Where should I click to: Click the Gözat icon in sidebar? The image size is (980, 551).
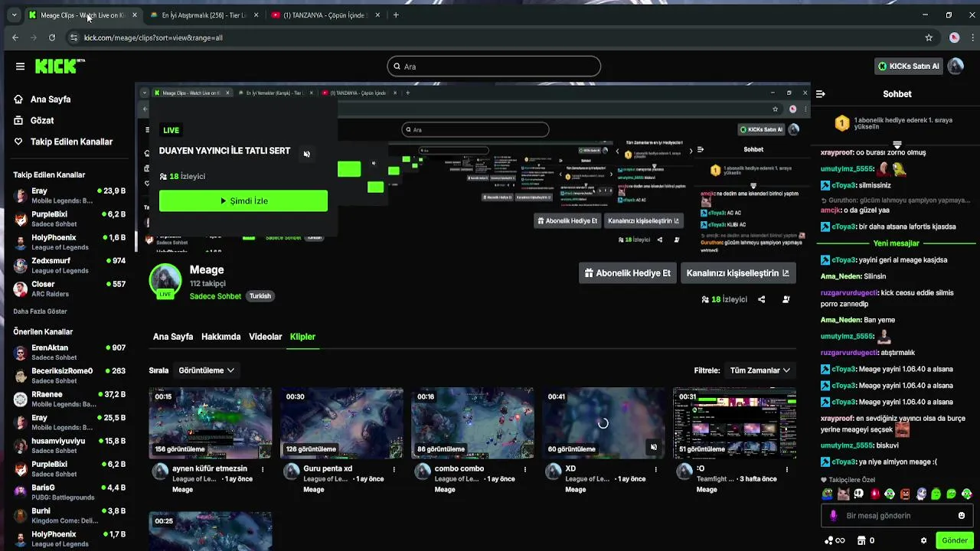(18, 120)
